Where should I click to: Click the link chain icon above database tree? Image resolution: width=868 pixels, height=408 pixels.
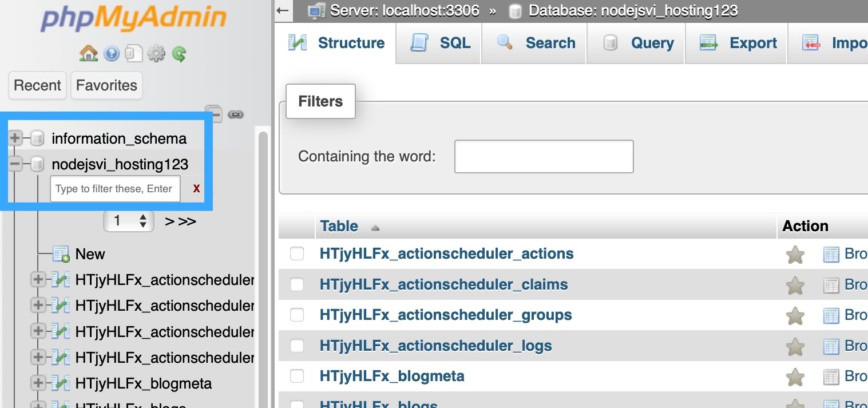[236, 114]
